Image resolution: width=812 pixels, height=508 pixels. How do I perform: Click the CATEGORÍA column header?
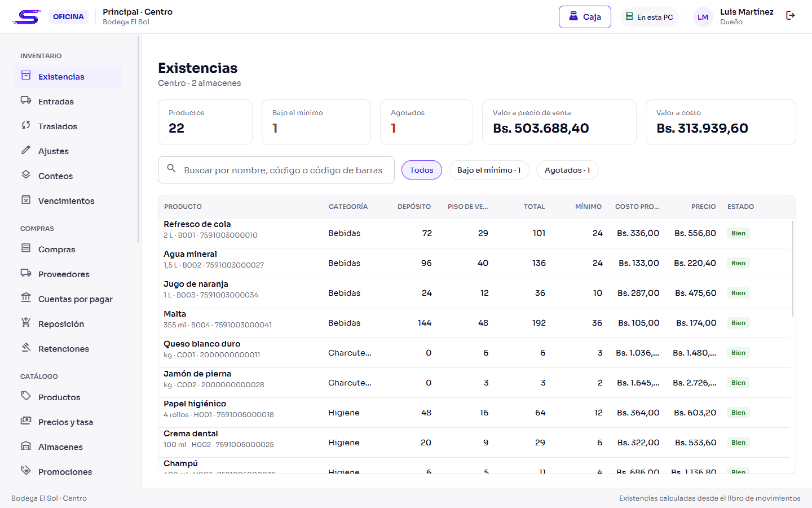tap(348, 207)
